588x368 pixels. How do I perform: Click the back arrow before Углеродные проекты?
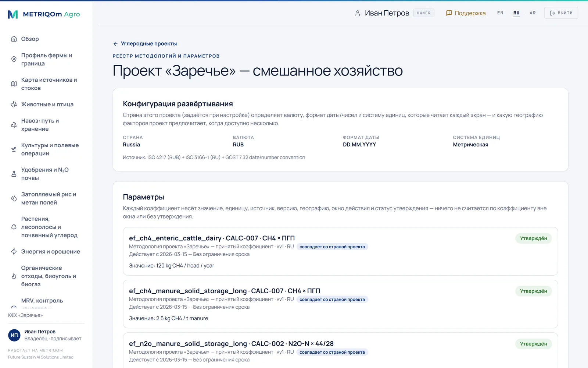pyautogui.click(x=115, y=44)
